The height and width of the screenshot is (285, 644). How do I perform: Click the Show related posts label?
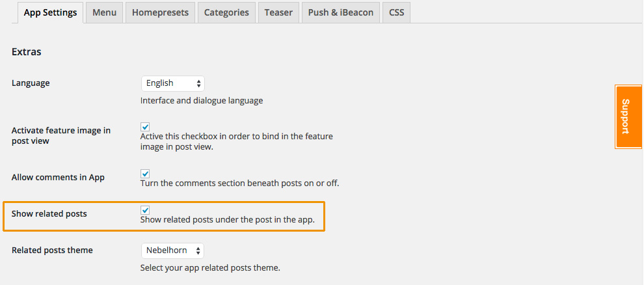pyautogui.click(x=49, y=213)
